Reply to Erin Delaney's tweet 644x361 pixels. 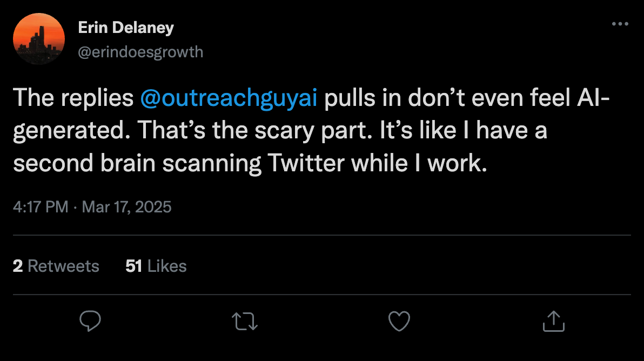pyautogui.click(x=90, y=320)
